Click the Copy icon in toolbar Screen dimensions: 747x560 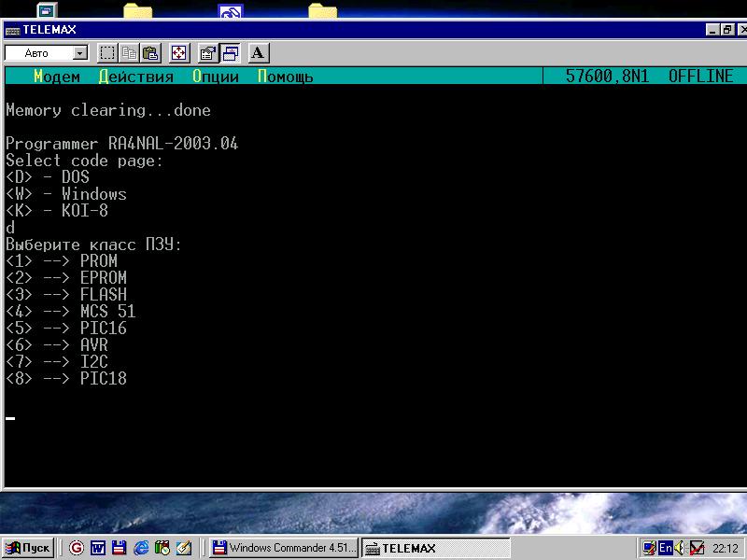(x=129, y=53)
